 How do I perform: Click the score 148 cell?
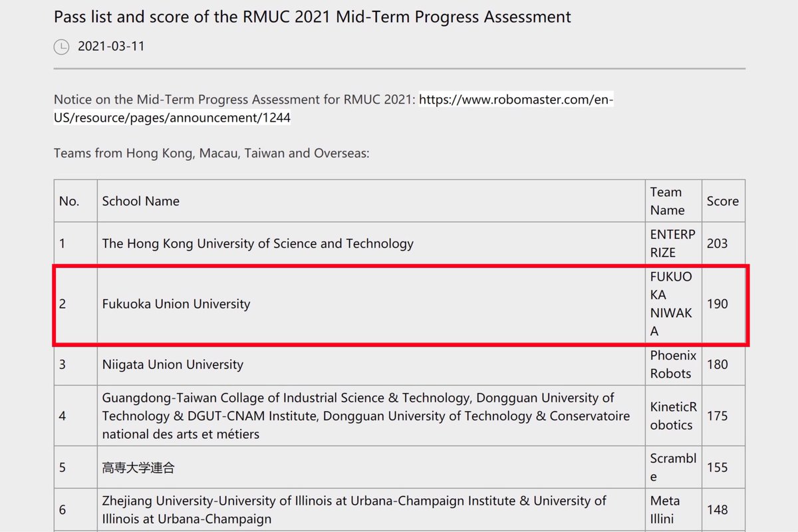(724, 510)
